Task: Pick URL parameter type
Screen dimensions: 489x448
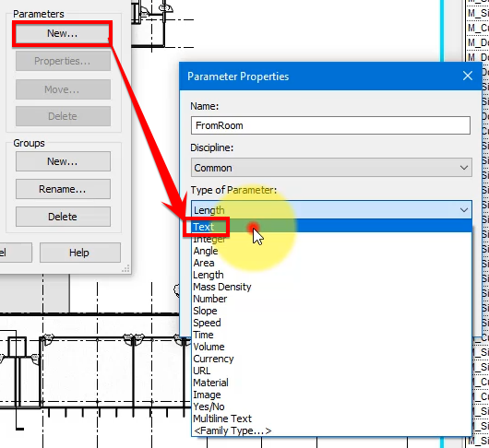Action: 331,371
